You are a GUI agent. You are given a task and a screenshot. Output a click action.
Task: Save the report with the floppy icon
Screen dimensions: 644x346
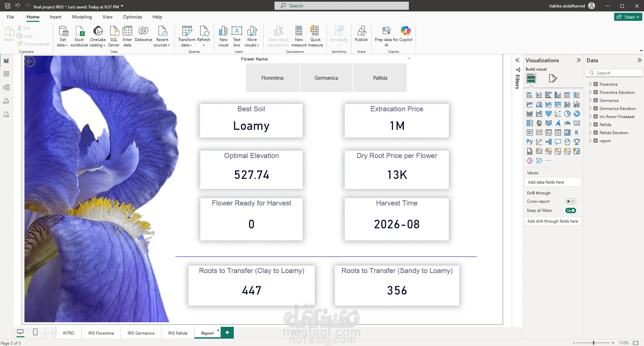click(7, 6)
